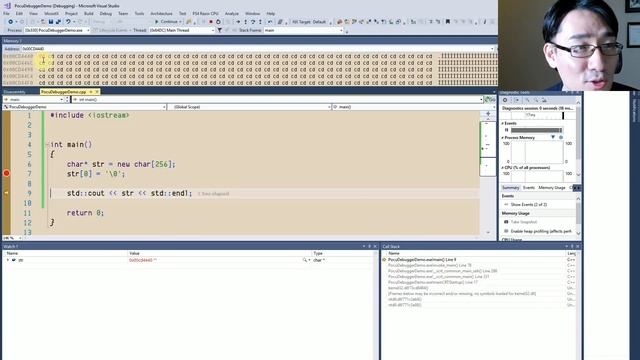The image size is (640, 360).
Task: Click the Step Over icon
Action: (253, 22)
